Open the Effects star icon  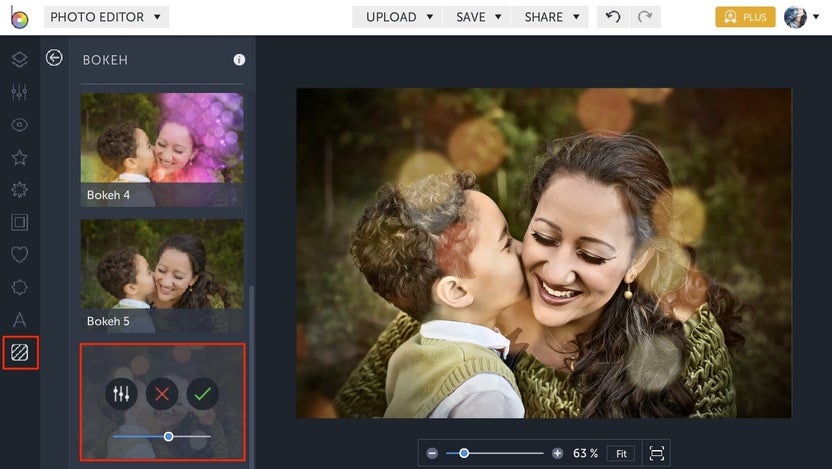click(x=20, y=158)
